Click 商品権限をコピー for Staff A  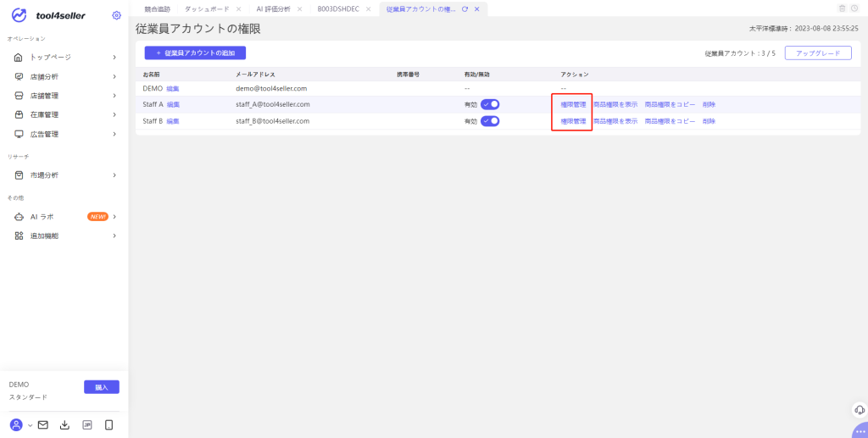click(x=670, y=104)
